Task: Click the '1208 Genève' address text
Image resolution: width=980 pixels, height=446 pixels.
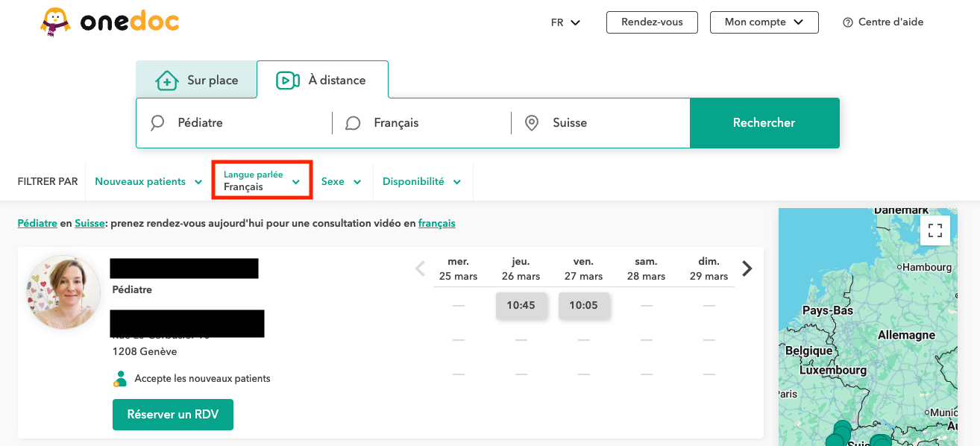Action: coord(145,351)
